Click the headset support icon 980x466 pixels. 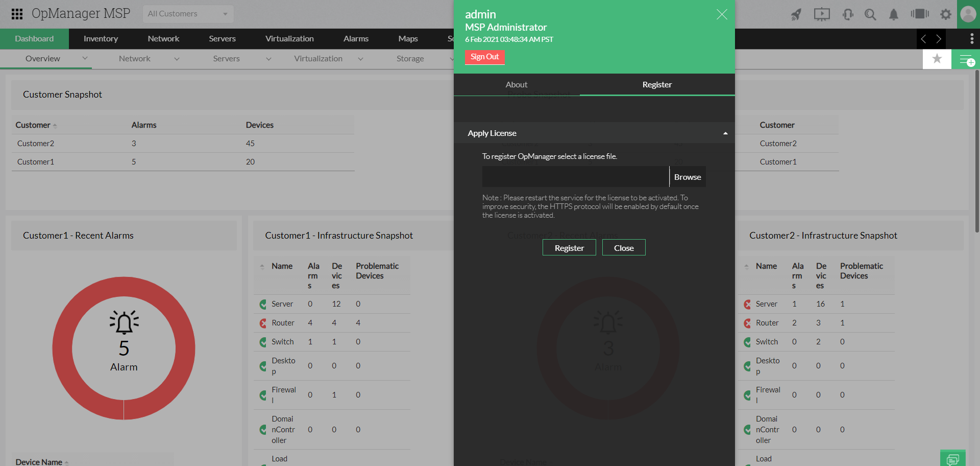[848, 14]
